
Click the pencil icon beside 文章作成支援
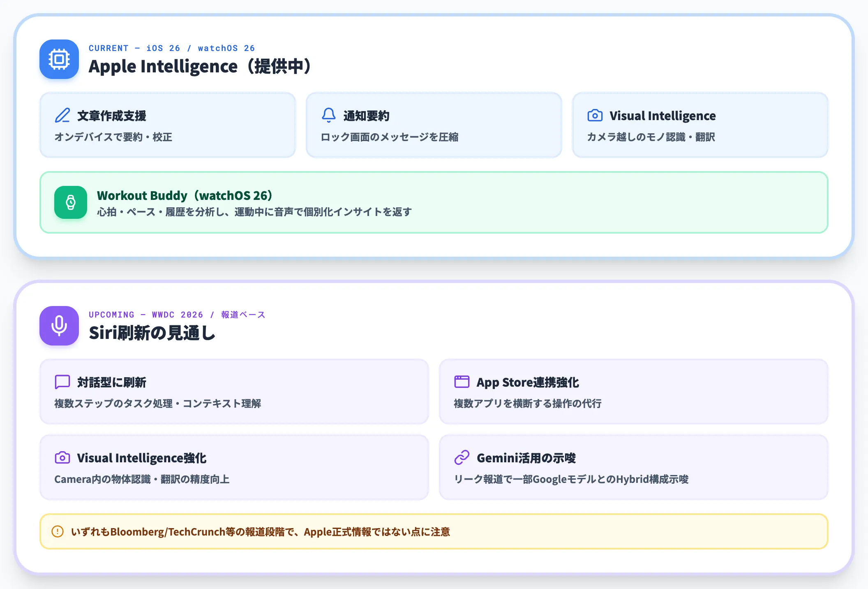coord(62,116)
